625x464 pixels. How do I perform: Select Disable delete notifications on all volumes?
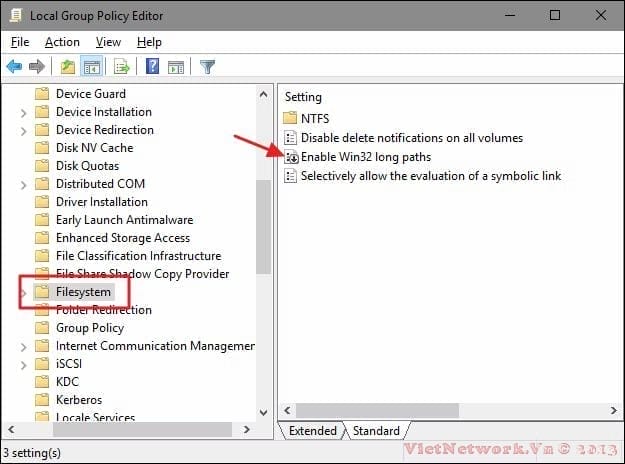tap(412, 138)
